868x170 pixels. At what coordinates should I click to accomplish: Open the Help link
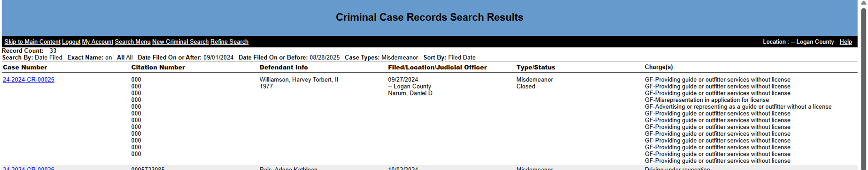click(845, 42)
